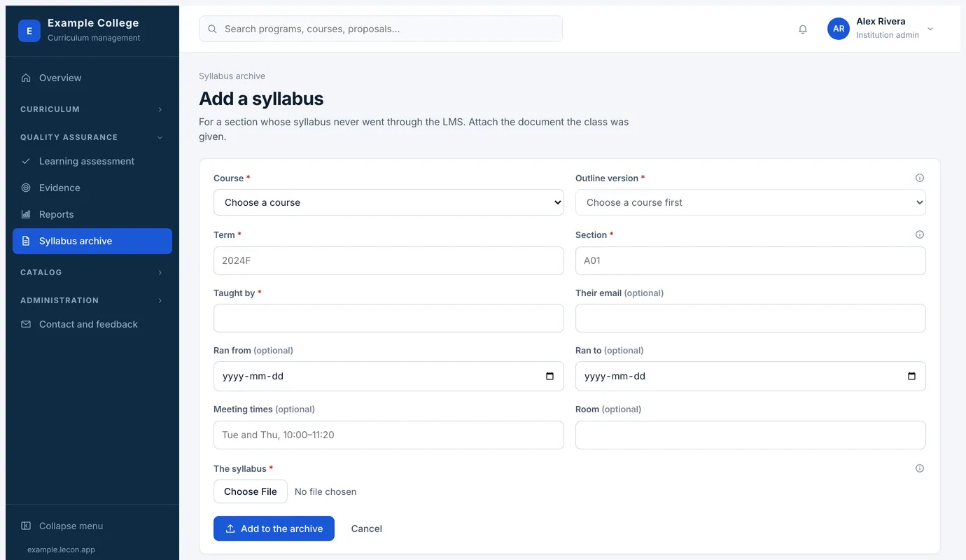Click the Ran from date field
This screenshot has width=966, height=560.
click(388, 376)
